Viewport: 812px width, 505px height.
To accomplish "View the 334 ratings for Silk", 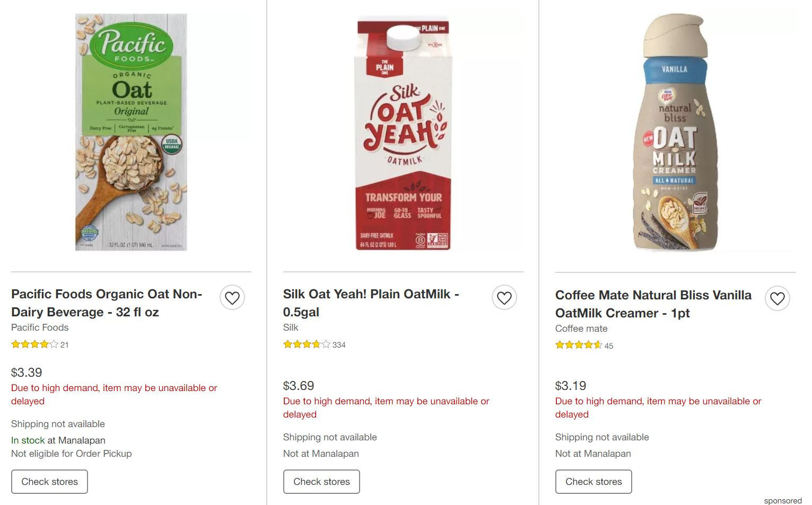I will click(x=314, y=344).
